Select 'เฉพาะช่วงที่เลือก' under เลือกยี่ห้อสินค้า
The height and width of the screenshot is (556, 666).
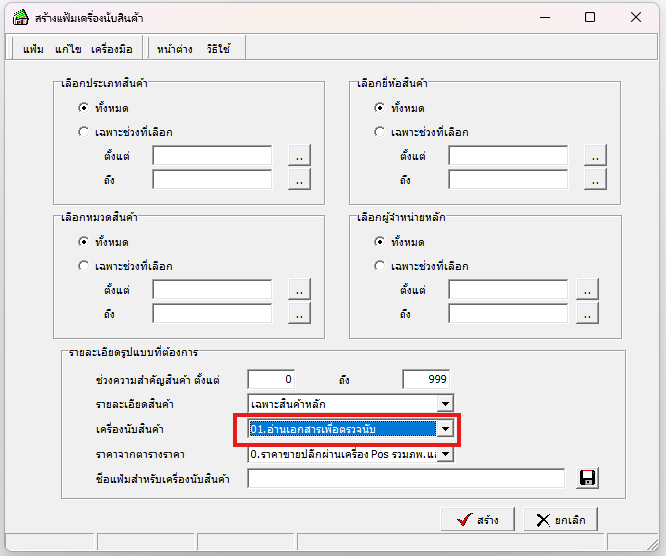(x=380, y=131)
